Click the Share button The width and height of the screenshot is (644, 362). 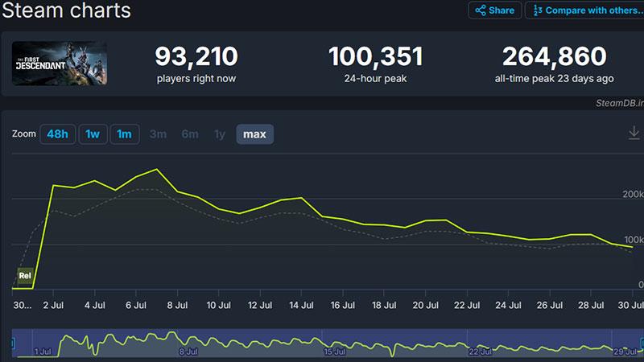(x=495, y=10)
